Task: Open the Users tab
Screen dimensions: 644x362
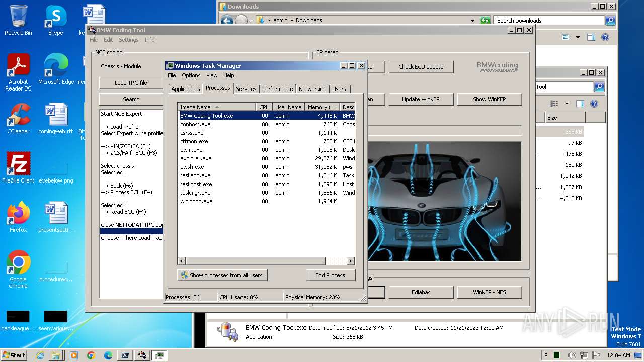Action: (x=339, y=89)
